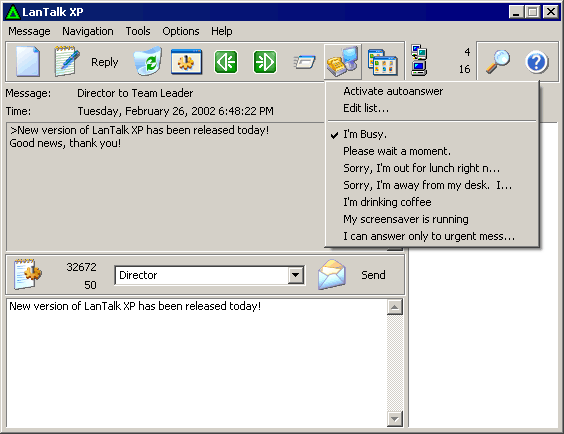Image resolution: width=564 pixels, height=434 pixels.
Task: Click the 32672 character counter value
Action: pyautogui.click(x=81, y=267)
